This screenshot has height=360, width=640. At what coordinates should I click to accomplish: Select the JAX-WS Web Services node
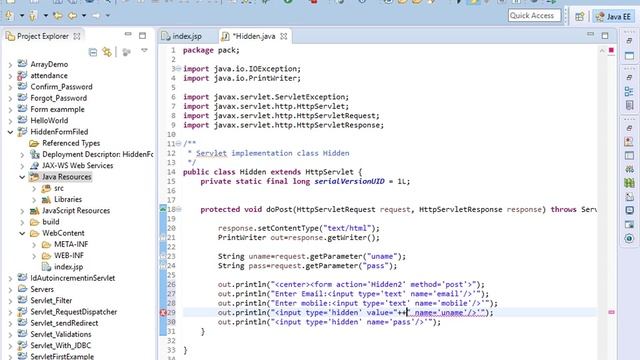pos(78,166)
